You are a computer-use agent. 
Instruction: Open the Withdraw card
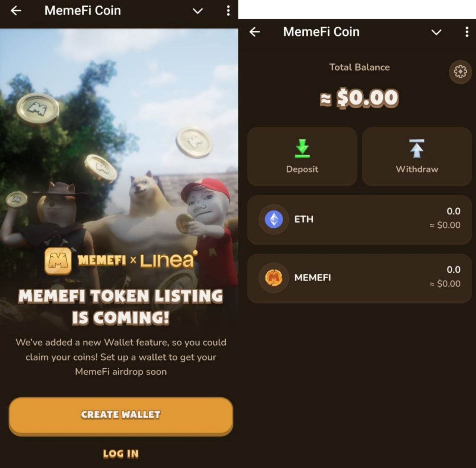pos(417,157)
